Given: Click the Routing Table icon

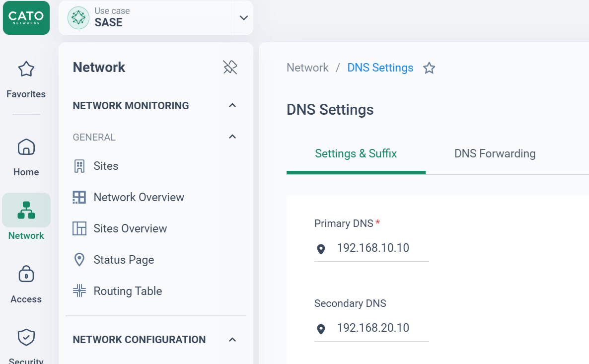Looking at the screenshot, I should pyautogui.click(x=79, y=291).
